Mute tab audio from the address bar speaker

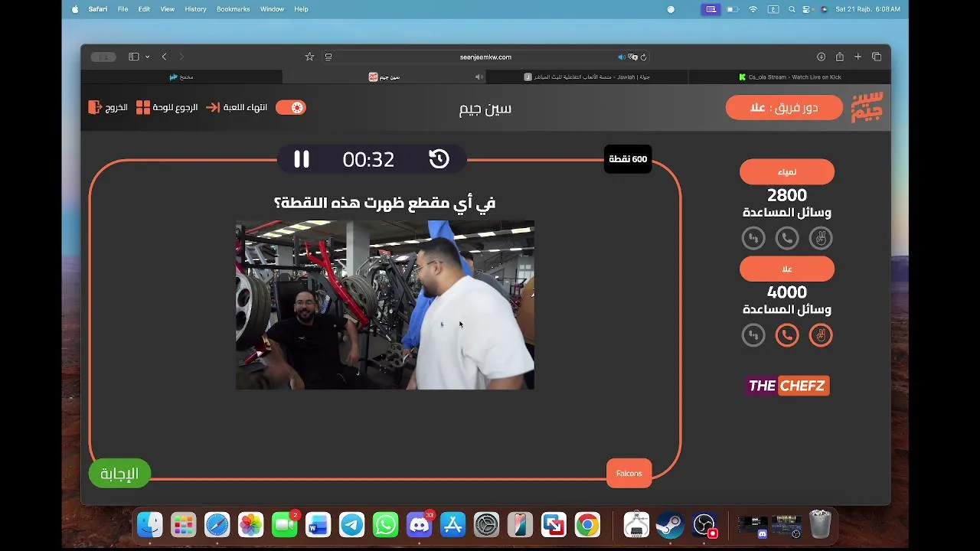[x=622, y=57]
